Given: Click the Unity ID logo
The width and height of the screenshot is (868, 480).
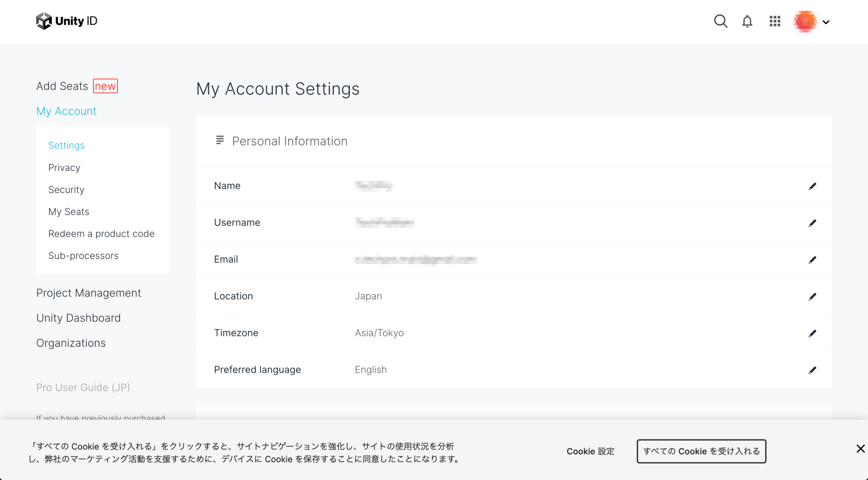Looking at the screenshot, I should [x=66, y=21].
